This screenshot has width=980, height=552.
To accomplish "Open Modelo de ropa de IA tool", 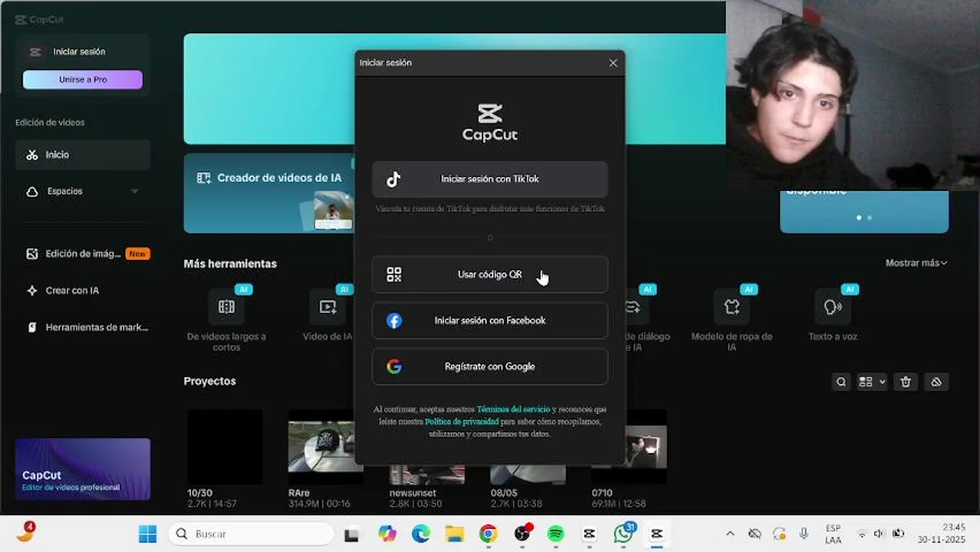I will pos(732,320).
